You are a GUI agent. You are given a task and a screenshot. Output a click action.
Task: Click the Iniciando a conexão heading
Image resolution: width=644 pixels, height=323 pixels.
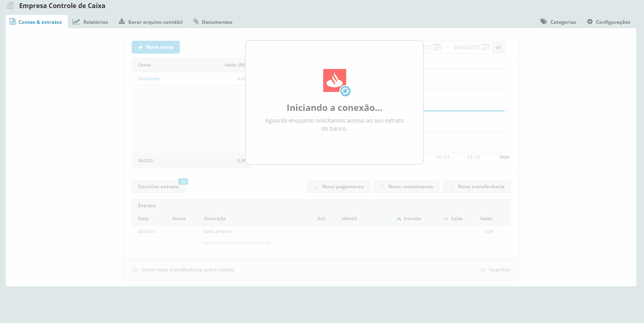335,108
